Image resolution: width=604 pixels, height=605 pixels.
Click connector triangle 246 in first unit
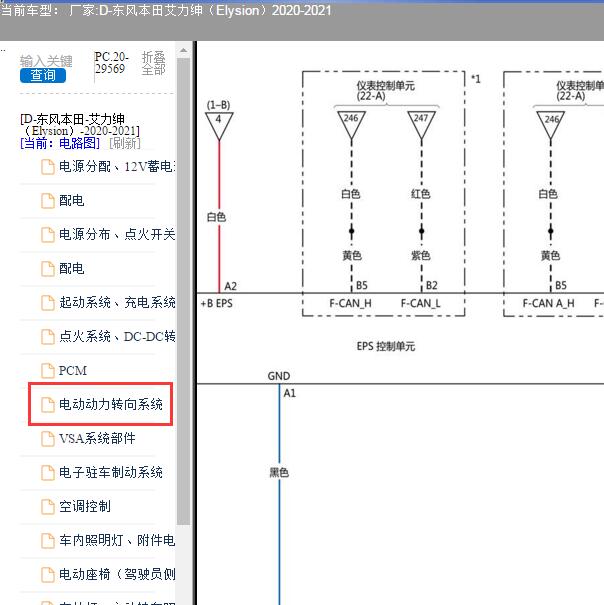[x=351, y=125]
